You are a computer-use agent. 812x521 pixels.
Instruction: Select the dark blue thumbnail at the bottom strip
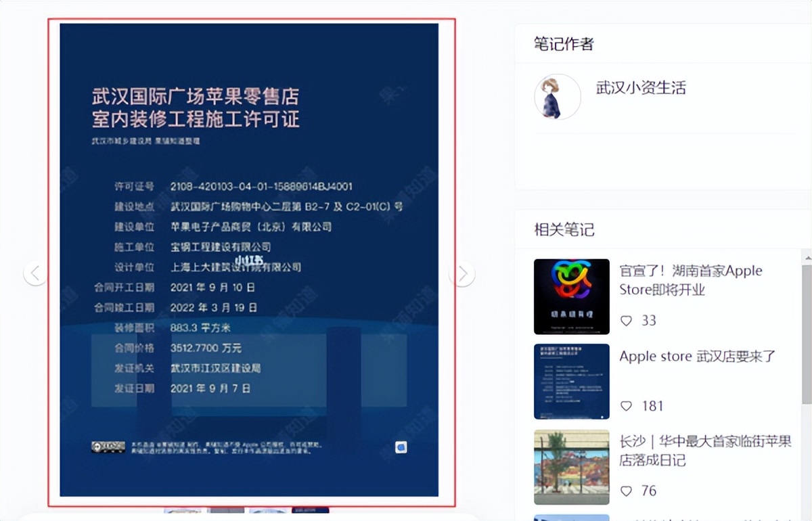click(310, 511)
